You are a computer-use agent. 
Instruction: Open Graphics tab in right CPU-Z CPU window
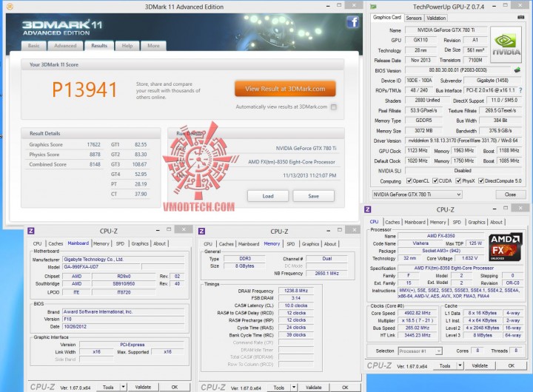point(477,222)
